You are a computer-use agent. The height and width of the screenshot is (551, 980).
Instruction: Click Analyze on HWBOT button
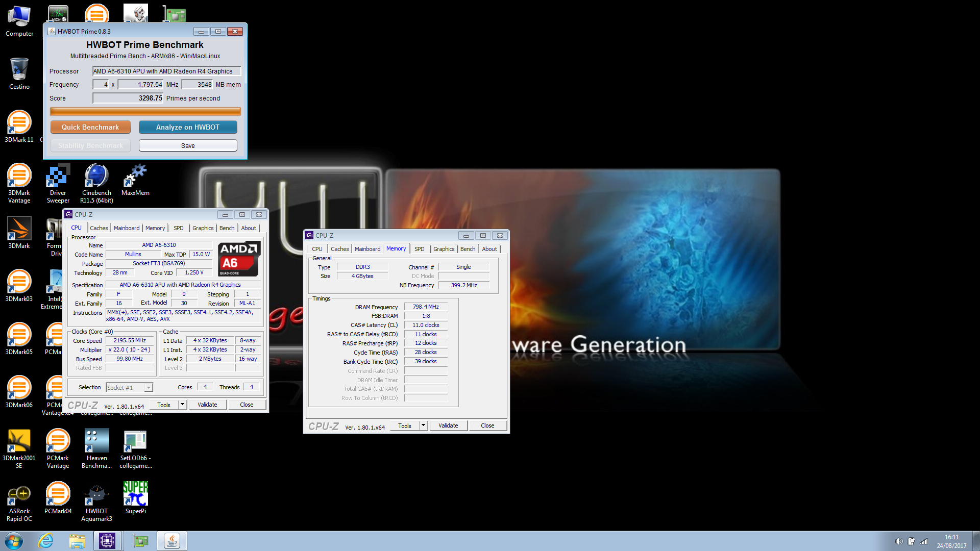188,127
